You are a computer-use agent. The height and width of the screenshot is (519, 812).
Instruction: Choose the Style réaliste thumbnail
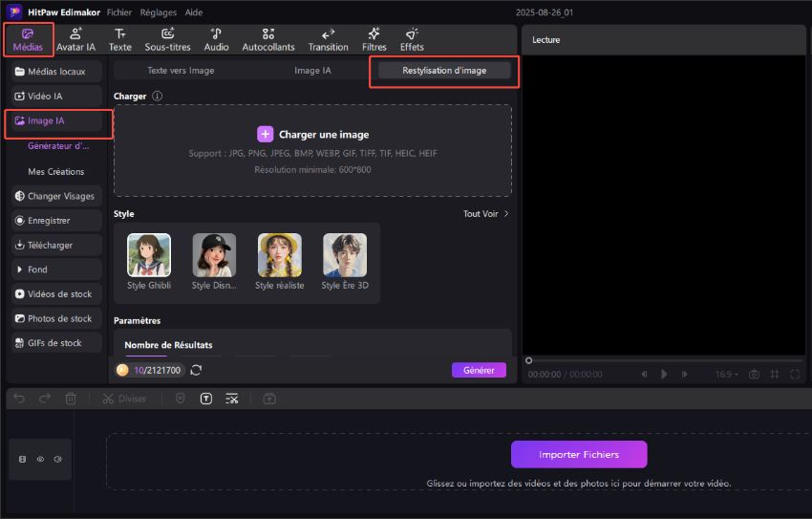(x=280, y=255)
